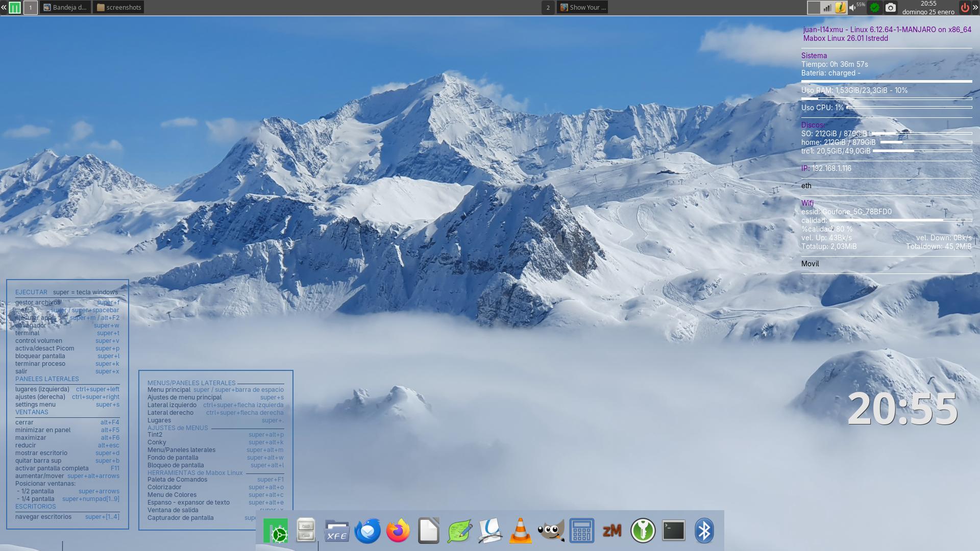Open Manjaro settings manager dock icon
This screenshot has width=980, height=551.
point(276,531)
